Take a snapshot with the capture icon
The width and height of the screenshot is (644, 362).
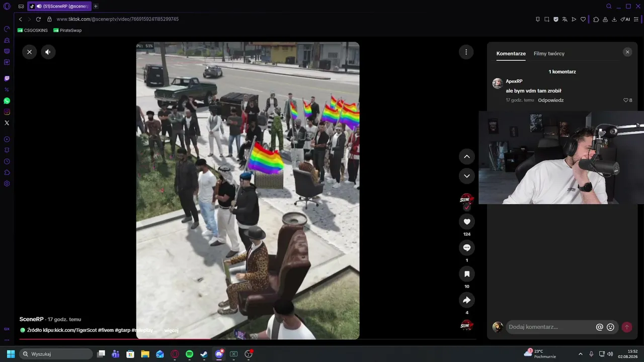(x=547, y=19)
